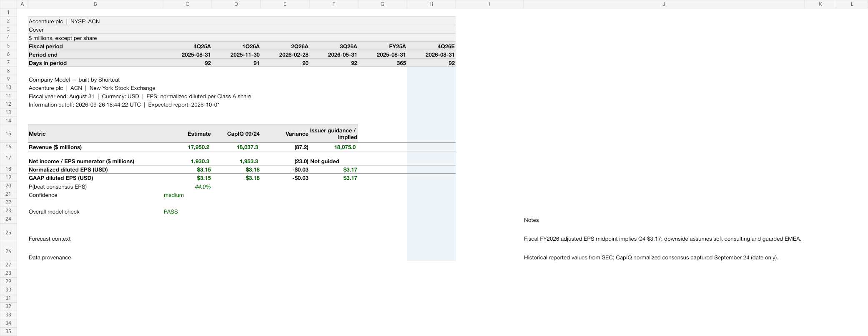Click the 'Overall model check' label cell
This screenshot has height=336, width=868.
pyautogui.click(x=95, y=212)
